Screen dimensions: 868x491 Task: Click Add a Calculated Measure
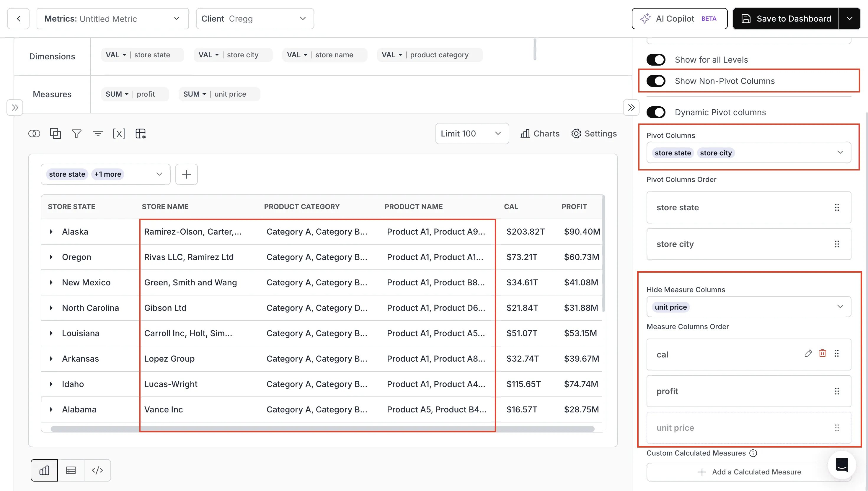(749, 472)
